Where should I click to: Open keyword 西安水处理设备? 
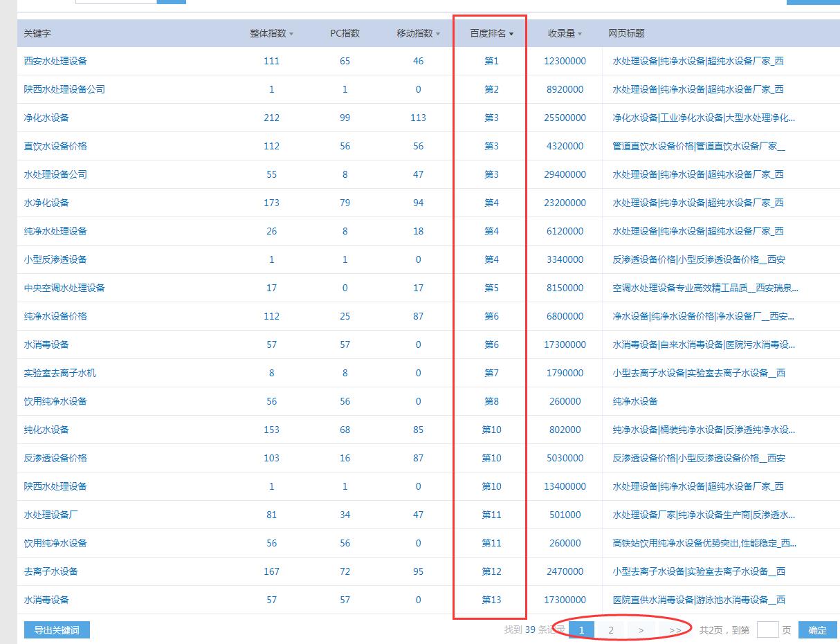[55, 61]
